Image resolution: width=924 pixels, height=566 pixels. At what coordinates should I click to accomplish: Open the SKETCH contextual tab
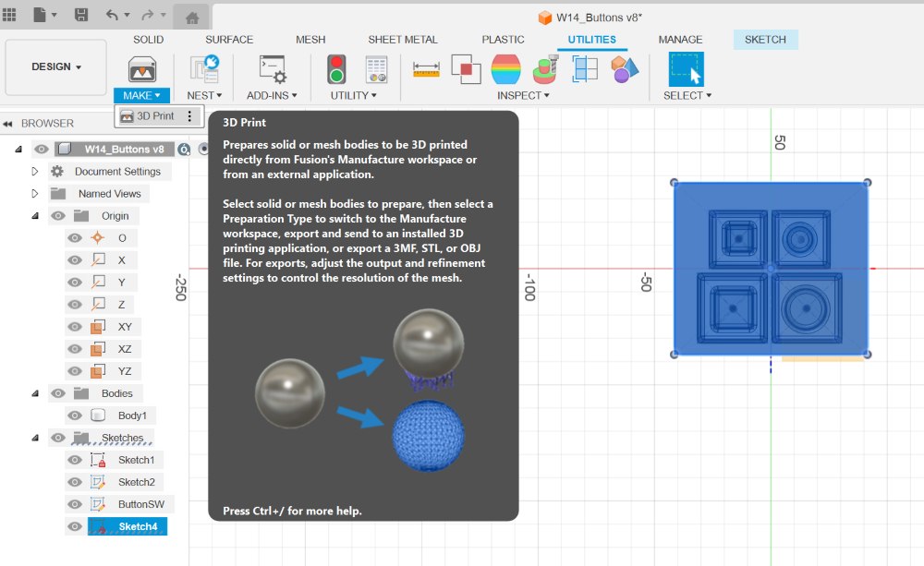765,40
